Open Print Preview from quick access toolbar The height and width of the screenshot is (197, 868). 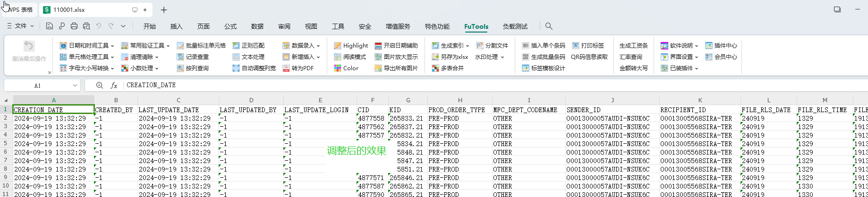86,26
